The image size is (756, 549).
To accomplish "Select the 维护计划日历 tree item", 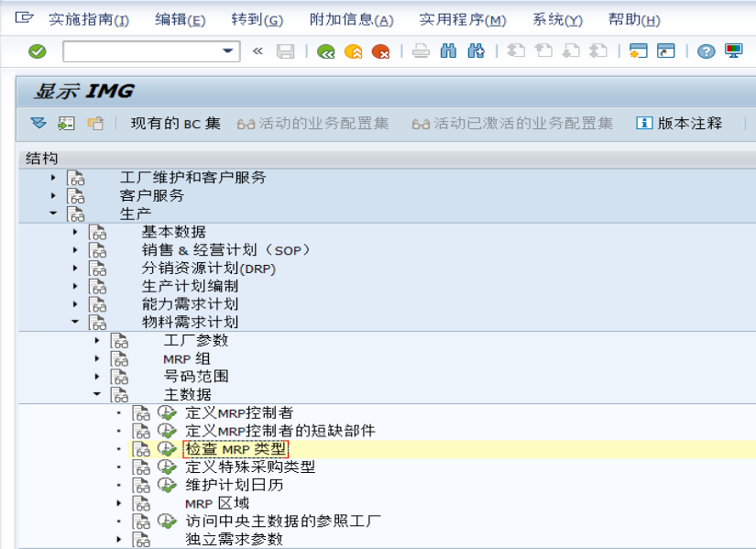I will tap(235, 486).
